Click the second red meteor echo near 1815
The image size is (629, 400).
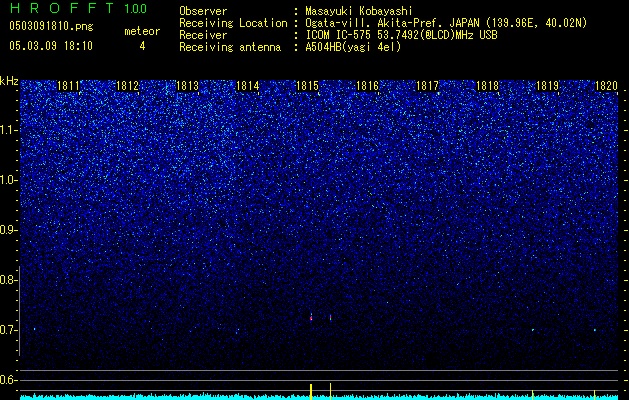[331, 317]
